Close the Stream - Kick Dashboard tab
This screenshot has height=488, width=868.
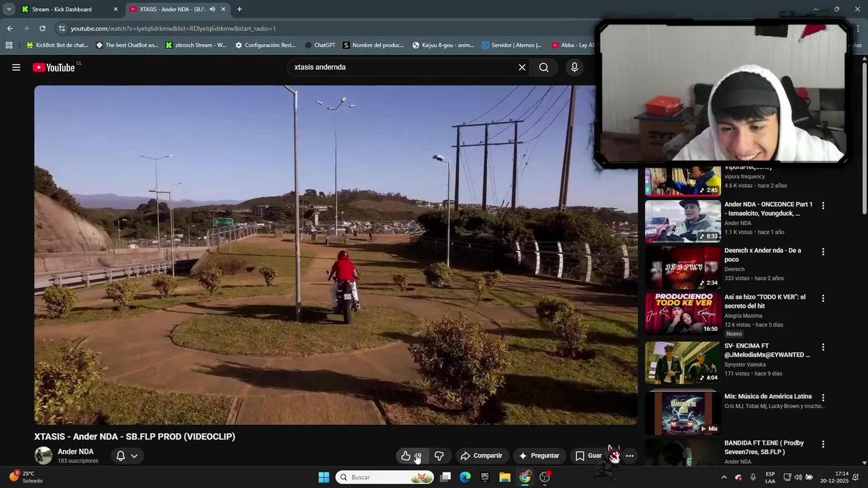tap(115, 9)
